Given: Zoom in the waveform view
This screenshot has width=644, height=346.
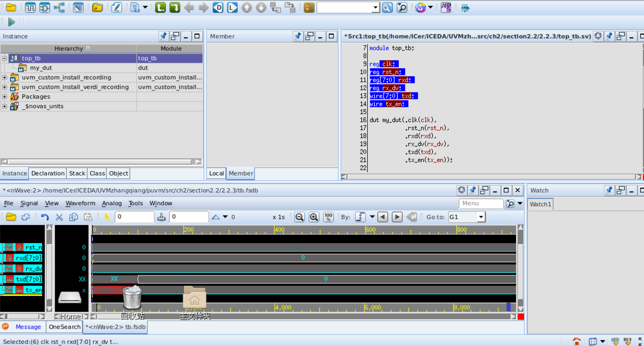Looking at the screenshot, I should [314, 217].
